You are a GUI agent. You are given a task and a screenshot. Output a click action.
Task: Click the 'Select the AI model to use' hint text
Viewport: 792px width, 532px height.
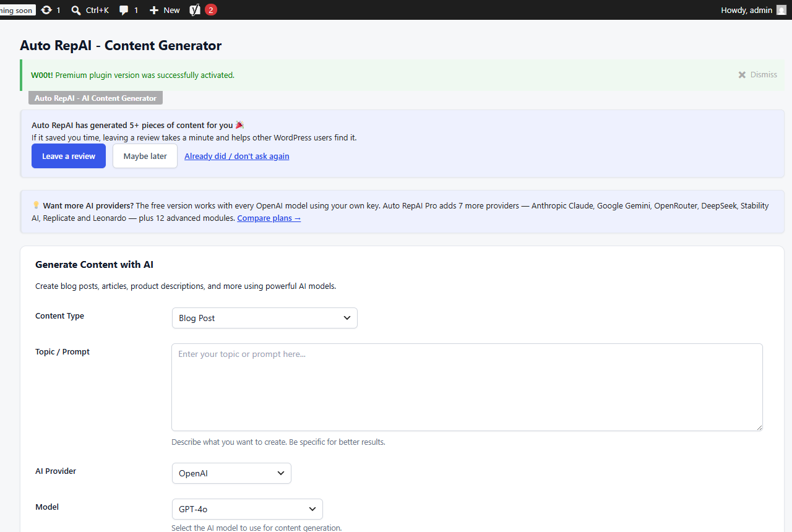pyautogui.click(x=257, y=528)
